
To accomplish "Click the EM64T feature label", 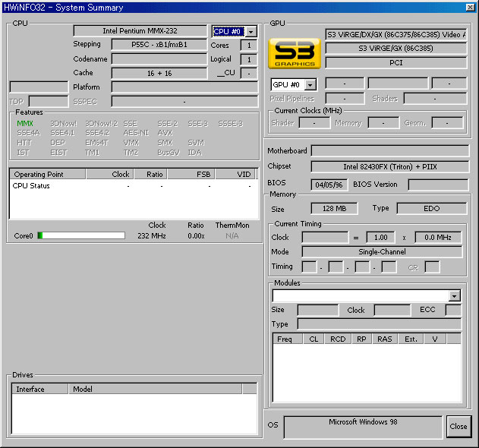I will click(x=97, y=143).
